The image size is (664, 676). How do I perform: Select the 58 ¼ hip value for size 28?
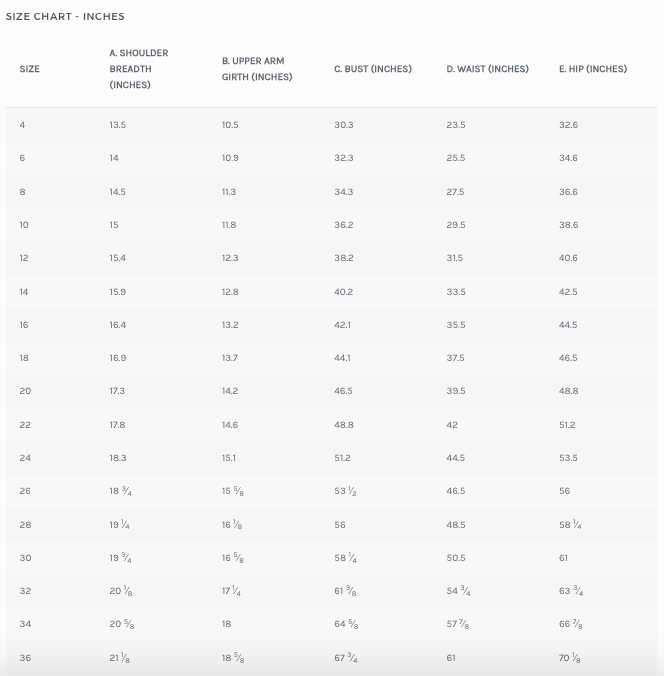pyautogui.click(x=570, y=525)
